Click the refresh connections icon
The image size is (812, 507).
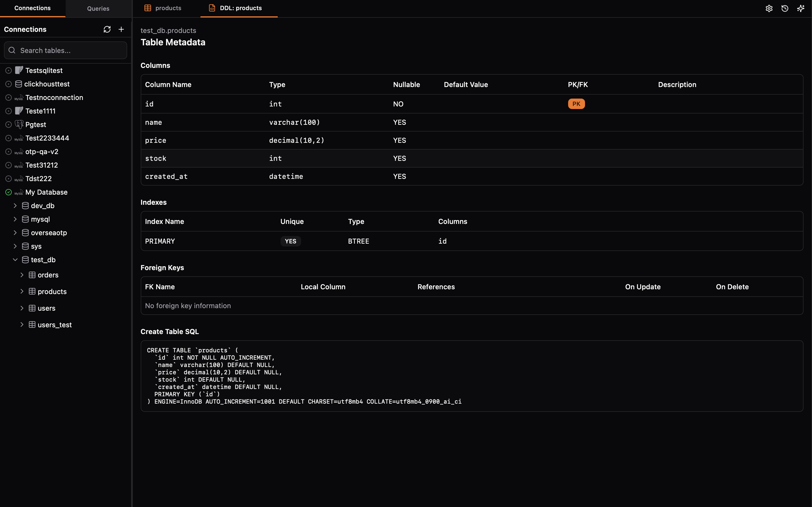[107, 30]
